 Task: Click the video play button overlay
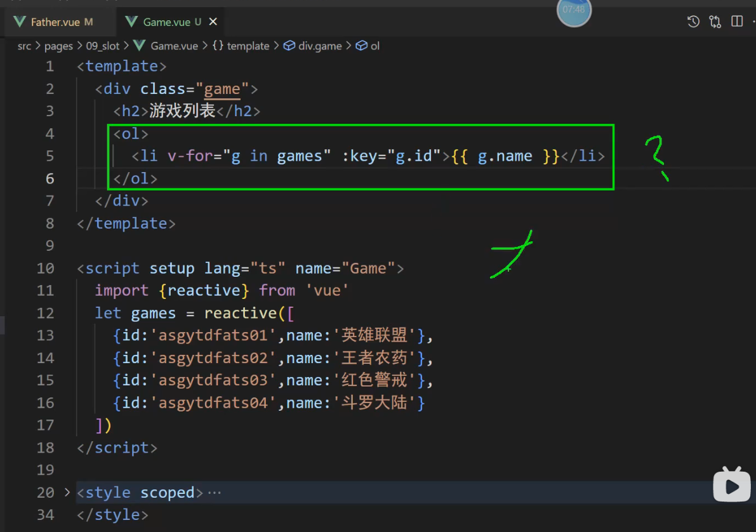tap(731, 485)
